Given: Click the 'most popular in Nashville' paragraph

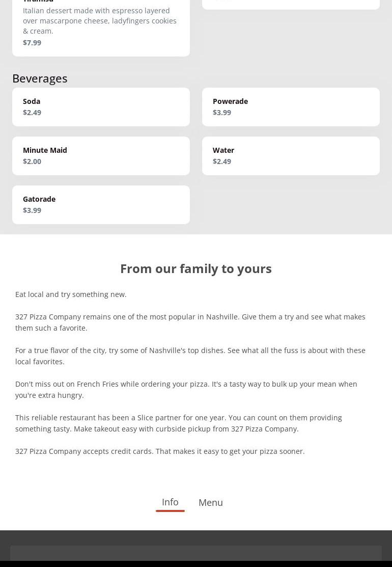Looking at the screenshot, I should [190, 322].
